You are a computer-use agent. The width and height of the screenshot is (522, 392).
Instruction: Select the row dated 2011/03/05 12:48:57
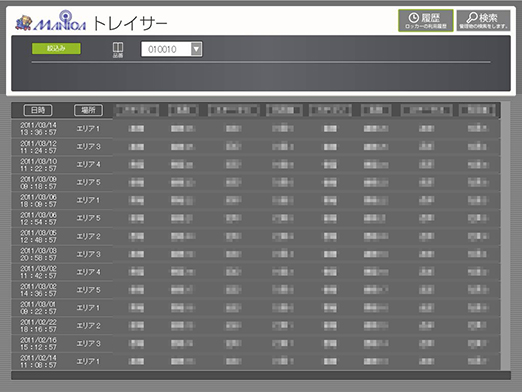256,236
